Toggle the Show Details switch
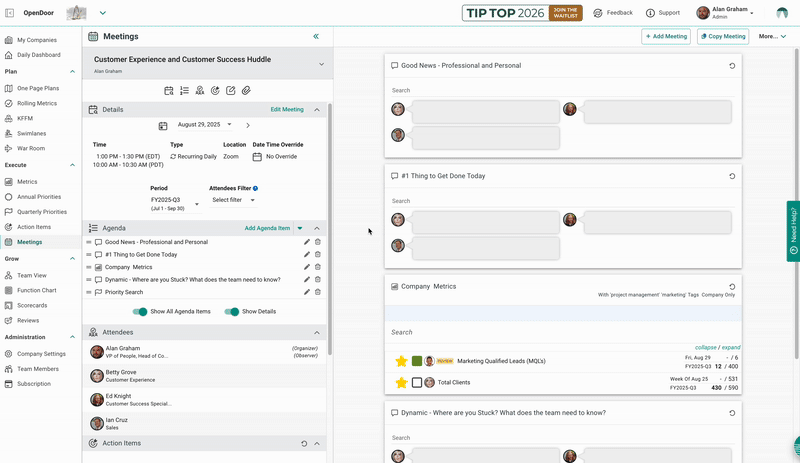Image resolution: width=800 pixels, height=463 pixels. [232, 312]
